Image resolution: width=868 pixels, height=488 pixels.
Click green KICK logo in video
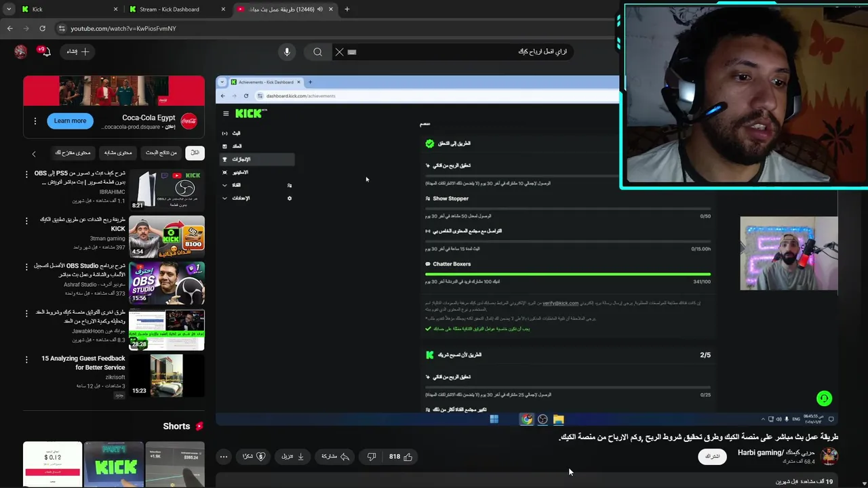tap(250, 113)
